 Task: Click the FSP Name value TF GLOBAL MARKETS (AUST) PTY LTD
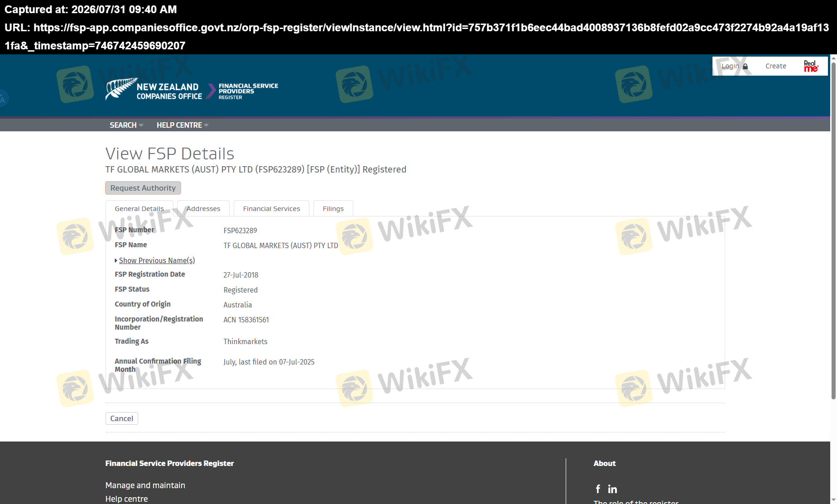pos(281,245)
